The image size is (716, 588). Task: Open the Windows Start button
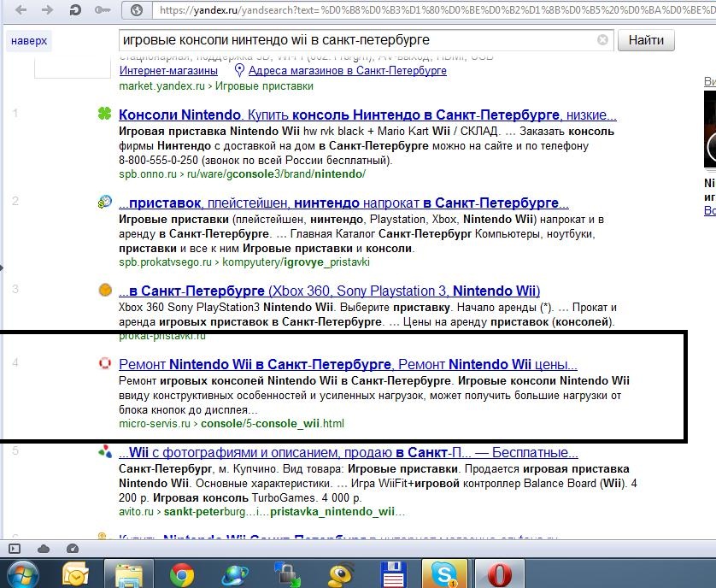[23, 574]
